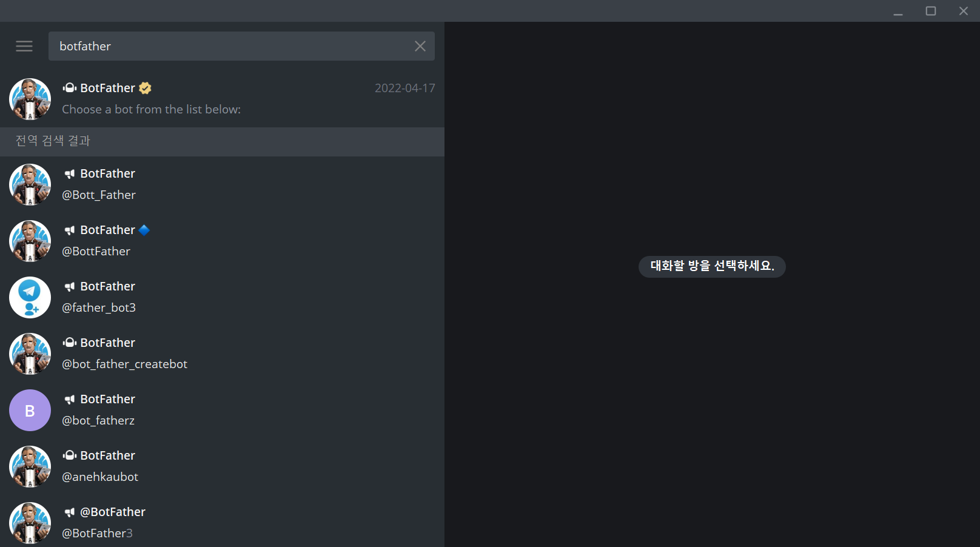Click the verified BotFather avatar
Screen dimensions: 980x547
tap(30, 99)
